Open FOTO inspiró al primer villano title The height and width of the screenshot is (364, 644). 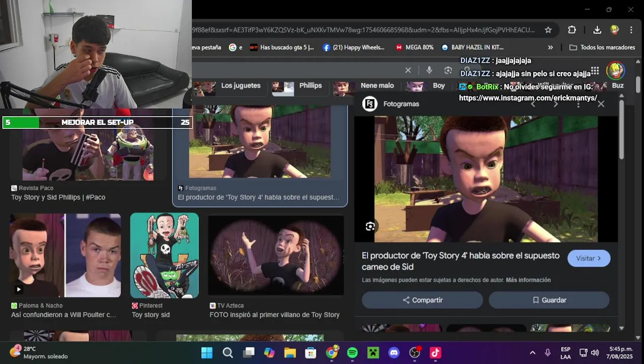pos(274,314)
